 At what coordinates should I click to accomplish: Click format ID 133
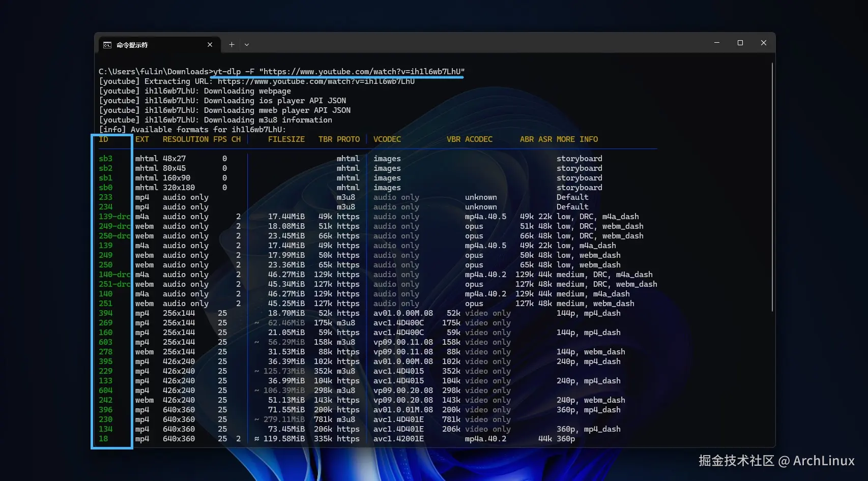[105, 381]
